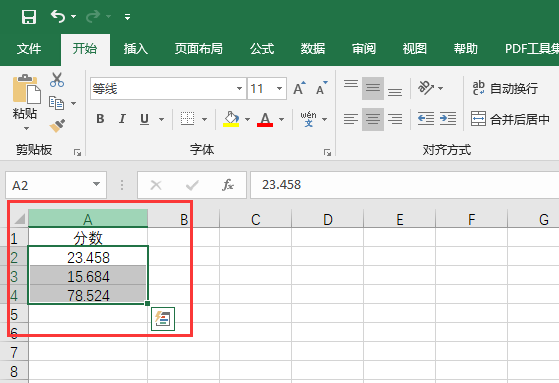Align text to the left

[x=351, y=119]
